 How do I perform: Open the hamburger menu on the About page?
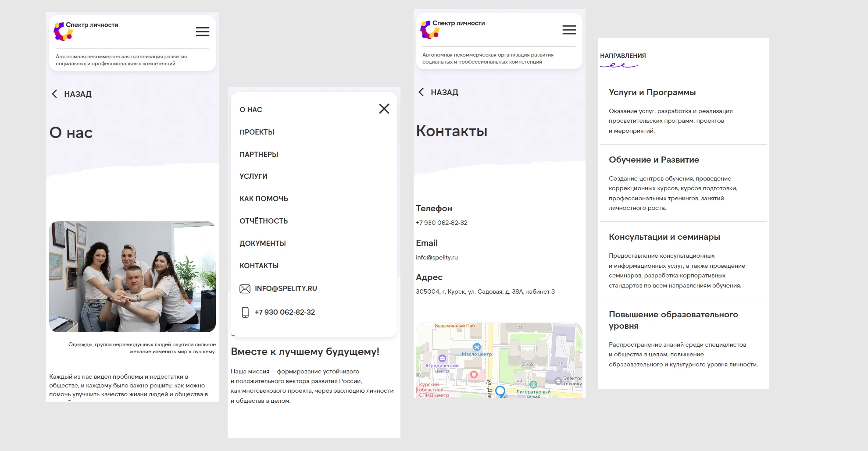[x=202, y=31]
